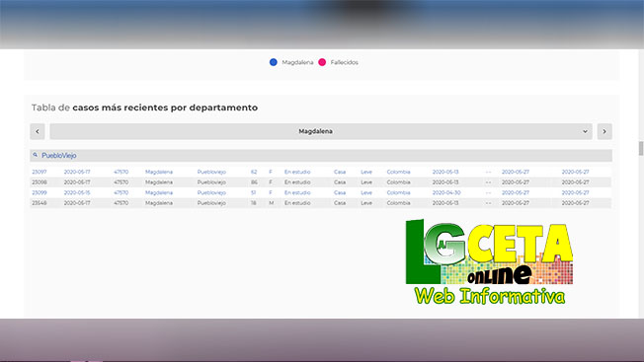Open case ID 23097 link
Image resolution: width=644 pixels, height=362 pixels.
coord(40,172)
